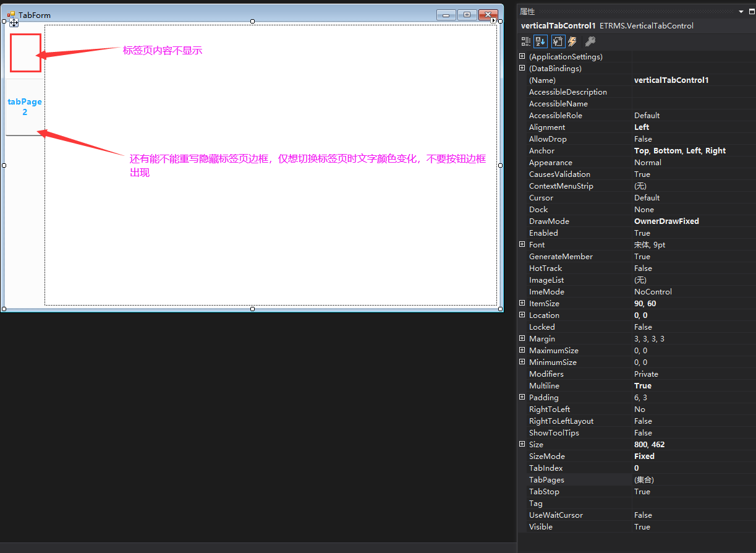756x553 pixels.
Task: Minimize the TabForm designer window
Action: 446,14
